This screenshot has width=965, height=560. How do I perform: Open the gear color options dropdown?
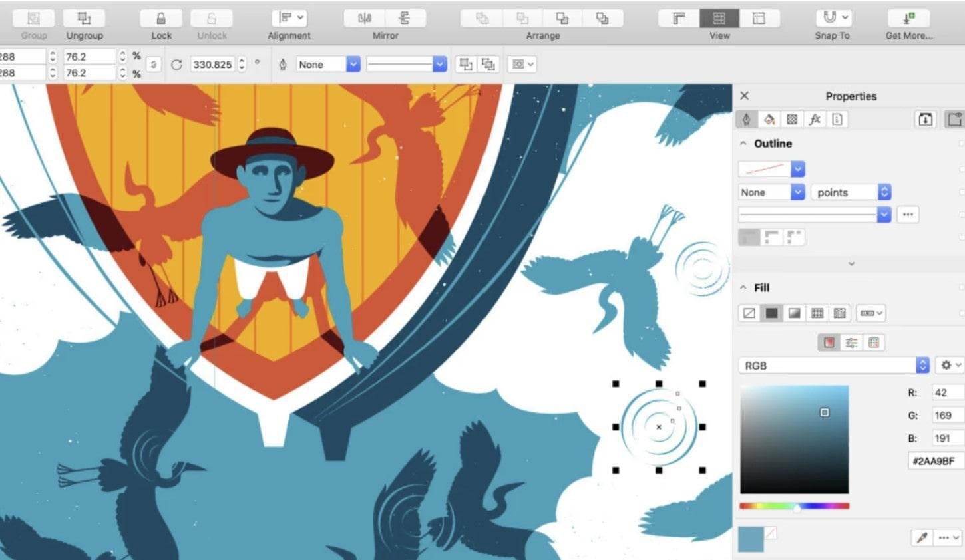point(950,366)
